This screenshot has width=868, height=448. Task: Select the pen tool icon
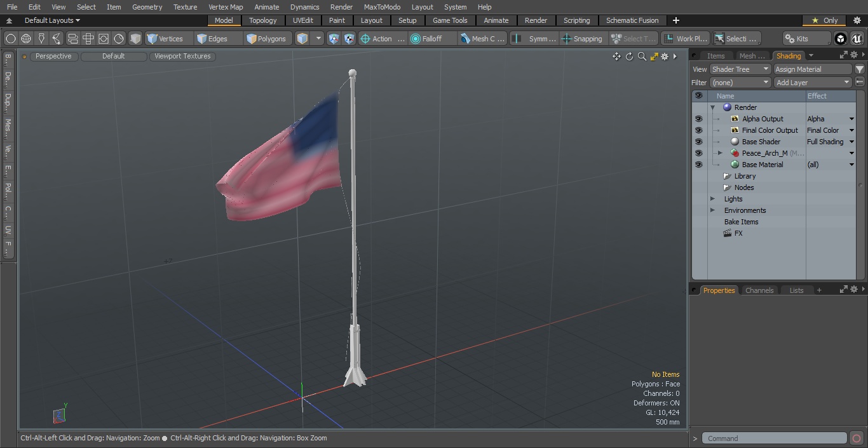coord(41,39)
